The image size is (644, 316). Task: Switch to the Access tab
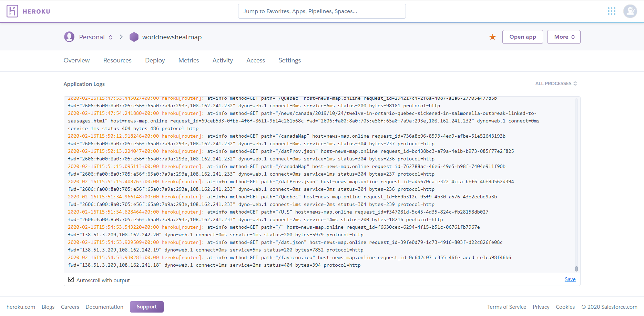256,60
